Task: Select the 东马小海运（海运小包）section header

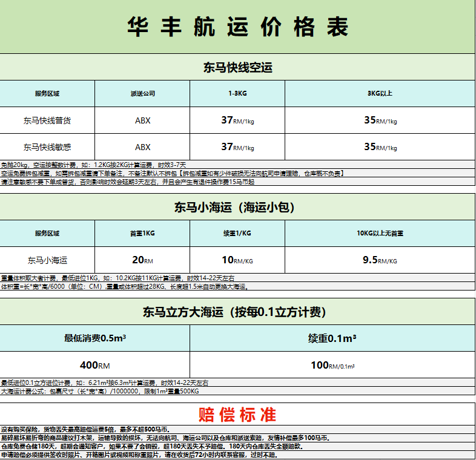Action: [x=237, y=207]
